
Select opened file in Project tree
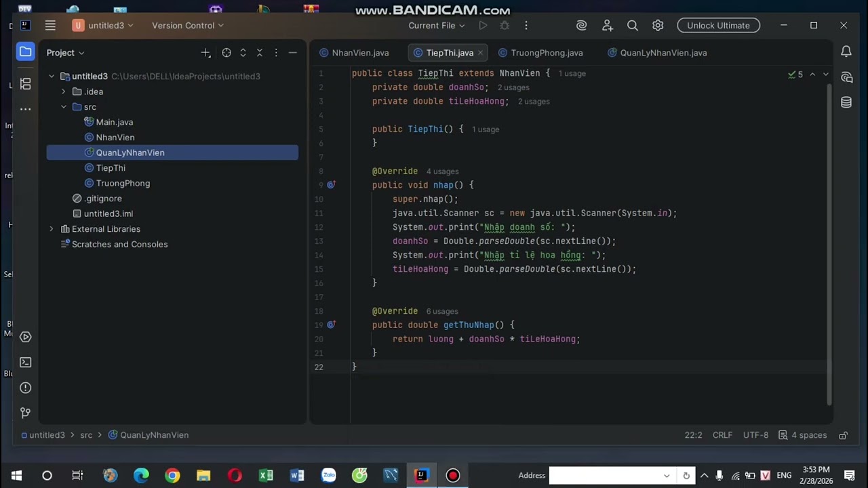(x=226, y=52)
